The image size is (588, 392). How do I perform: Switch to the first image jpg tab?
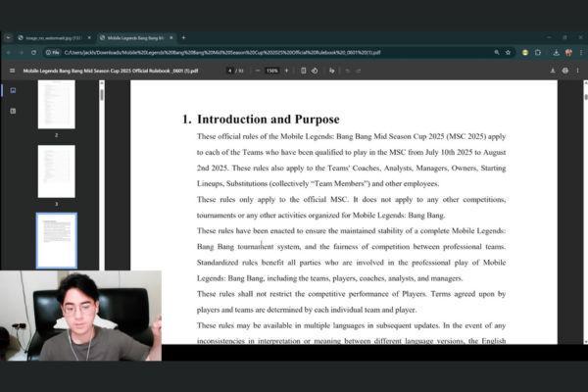click(53, 38)
